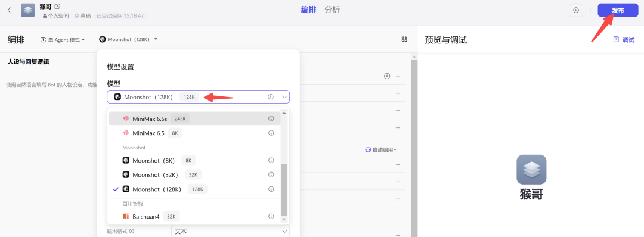Image resolution: width=644 pixels, height=237 pixels.
Task: Go back using the left arrow icon
Action: (x=10, y=10)
